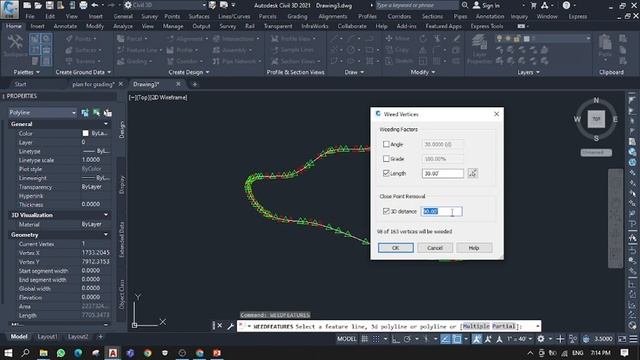Click the annotation monitor plus icon in status bar
Image resolution: width=640 pixels, height=360 pixels.
[560, 339]
